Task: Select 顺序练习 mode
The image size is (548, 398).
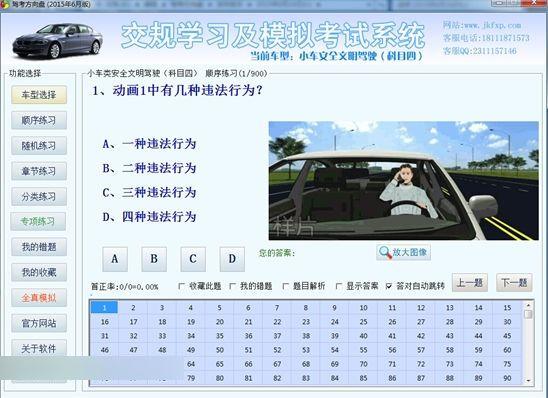Action: 39,120
